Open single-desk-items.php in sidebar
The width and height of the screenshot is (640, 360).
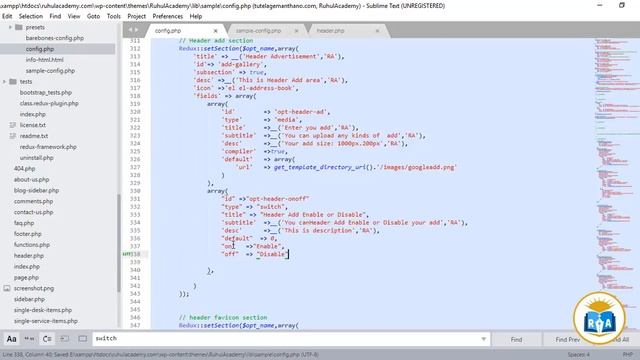click(43, 310)
